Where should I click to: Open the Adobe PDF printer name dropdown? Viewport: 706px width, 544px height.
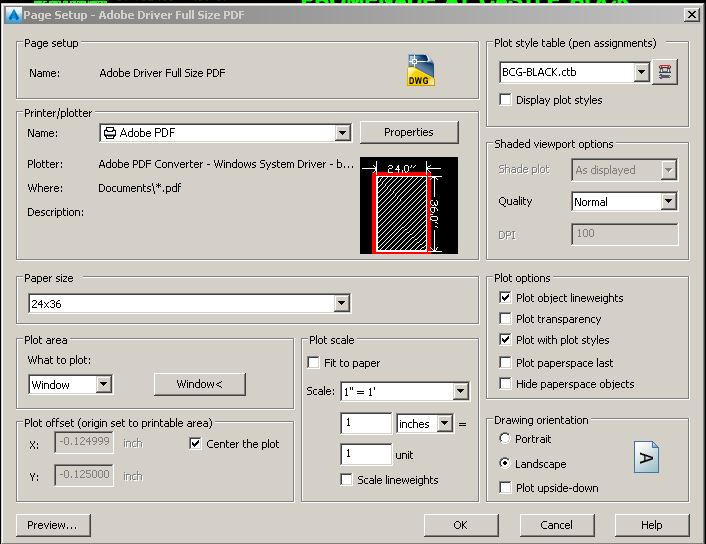343,133
